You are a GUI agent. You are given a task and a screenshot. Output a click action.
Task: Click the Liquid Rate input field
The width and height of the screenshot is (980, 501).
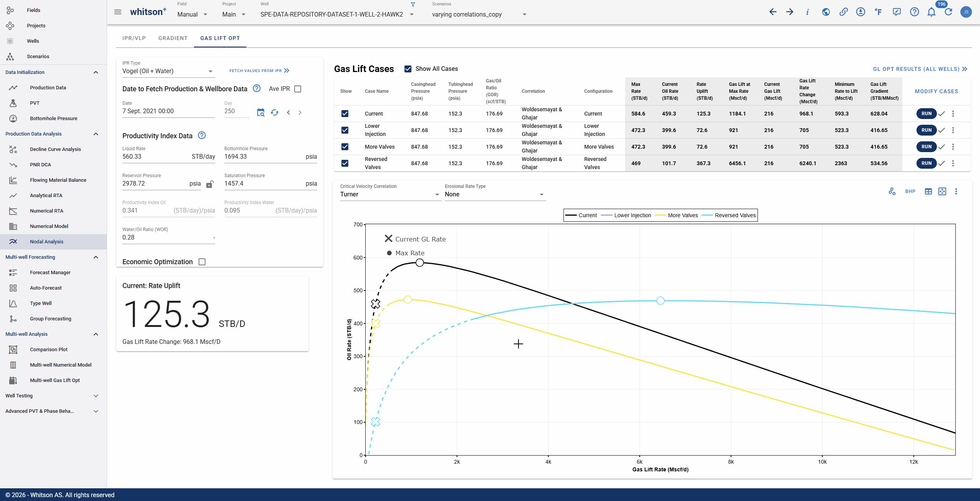(x=169, y=157)
